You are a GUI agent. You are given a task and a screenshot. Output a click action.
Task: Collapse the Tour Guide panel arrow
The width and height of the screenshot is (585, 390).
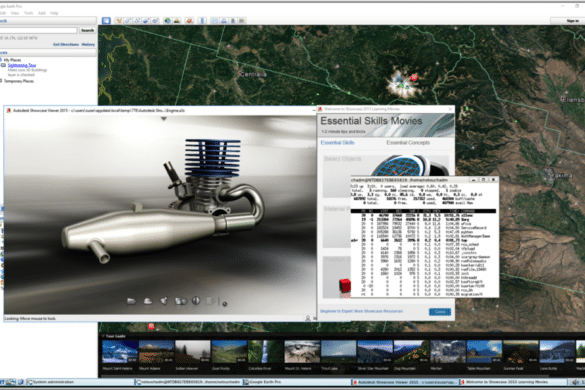click(x=103, y=336)
